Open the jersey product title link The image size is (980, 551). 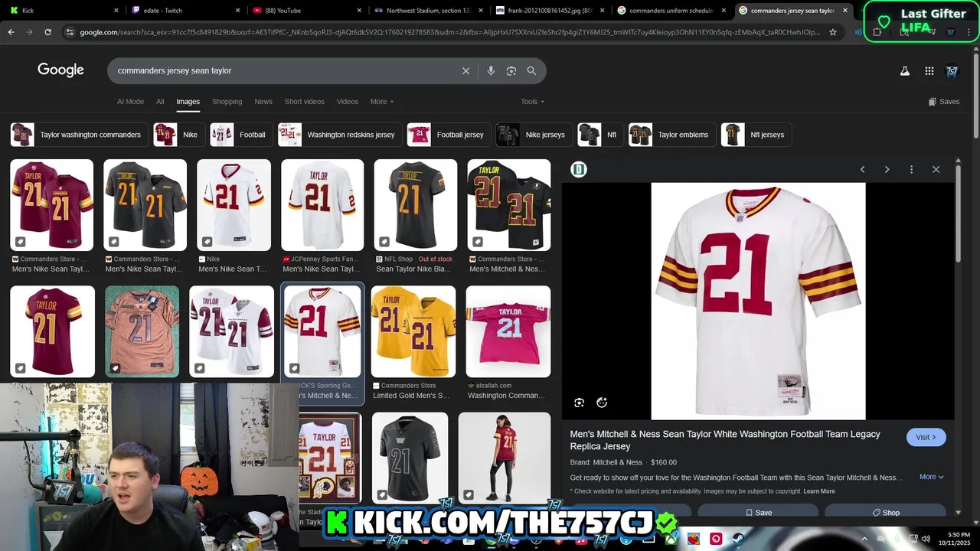[725, 440]
